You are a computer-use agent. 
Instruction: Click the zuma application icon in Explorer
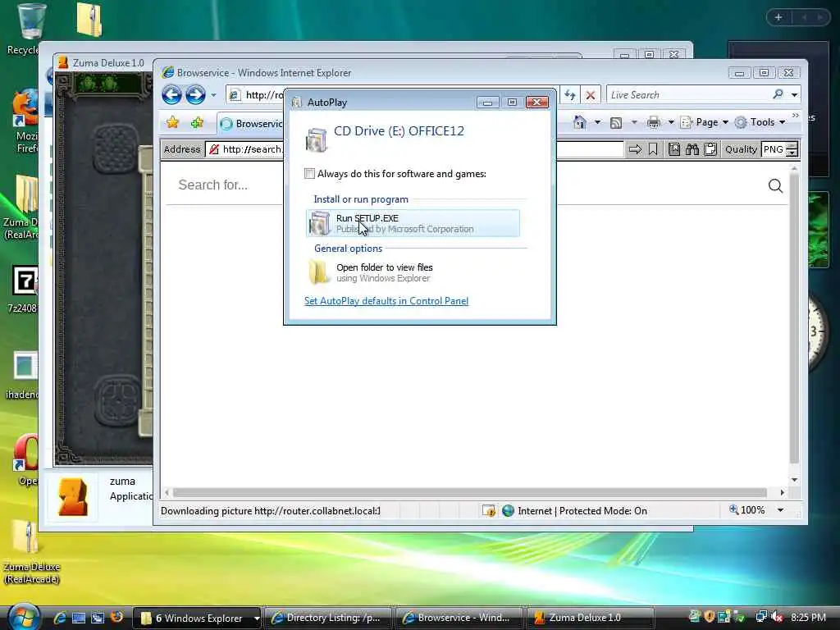[x=73, y=496]
